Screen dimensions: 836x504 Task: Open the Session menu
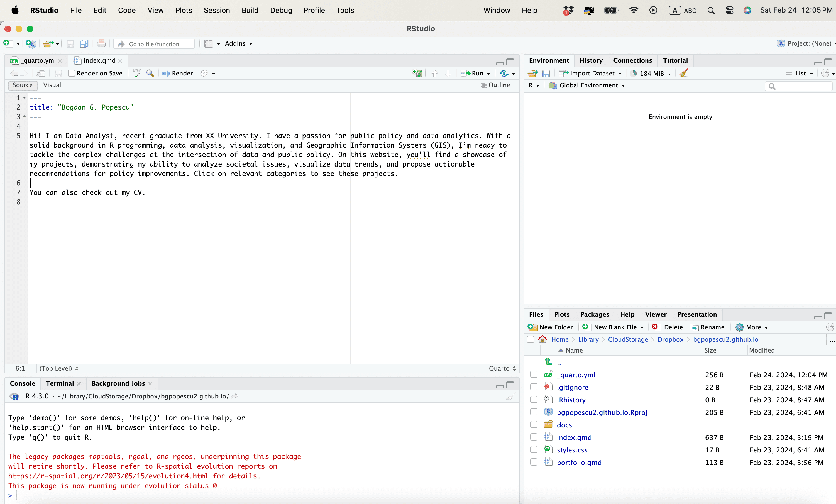click(216, 10)
